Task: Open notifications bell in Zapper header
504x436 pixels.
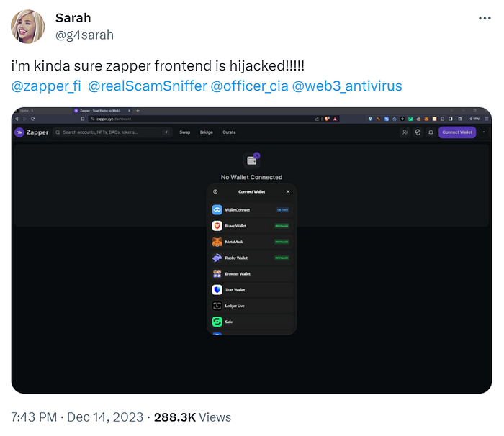Action: click(431, 132)
